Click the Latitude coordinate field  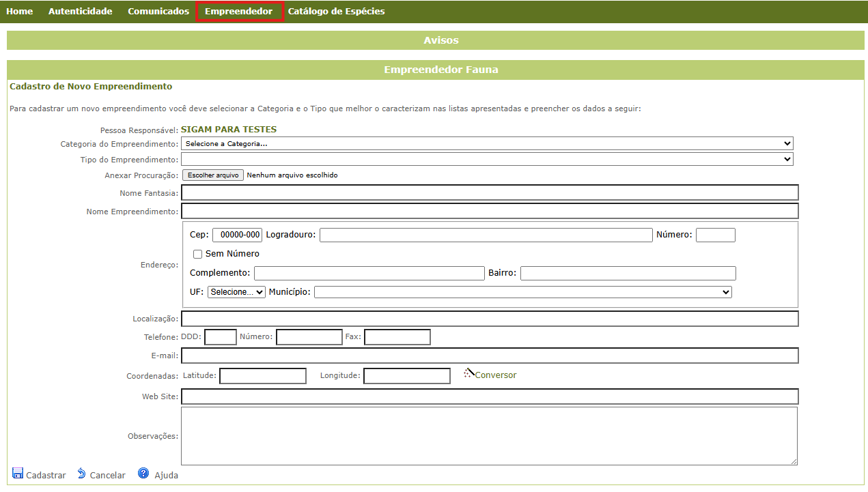point(262,376)
